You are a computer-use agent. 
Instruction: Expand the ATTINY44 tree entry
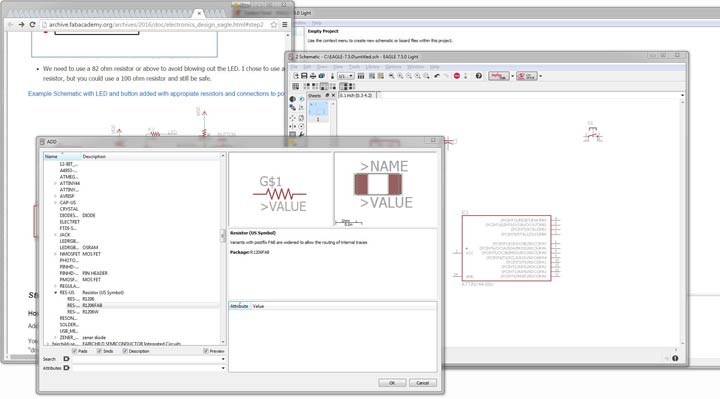click(56, 183)
